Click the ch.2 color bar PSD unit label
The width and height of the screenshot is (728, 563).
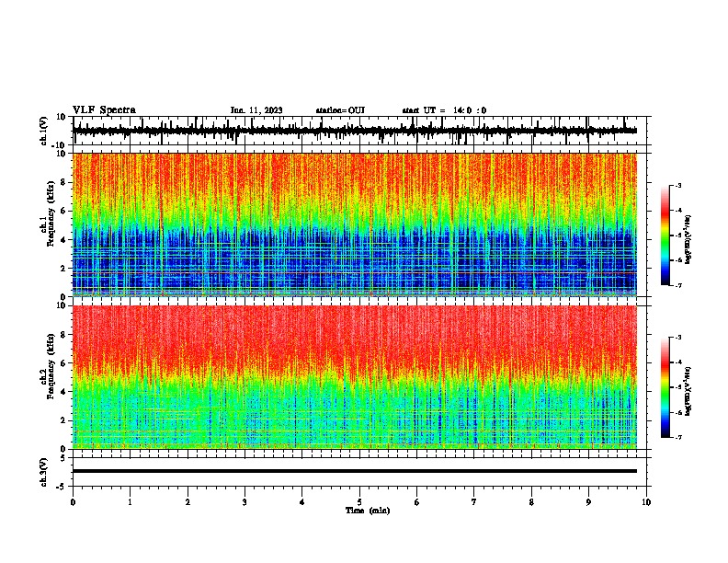point(688,391)
